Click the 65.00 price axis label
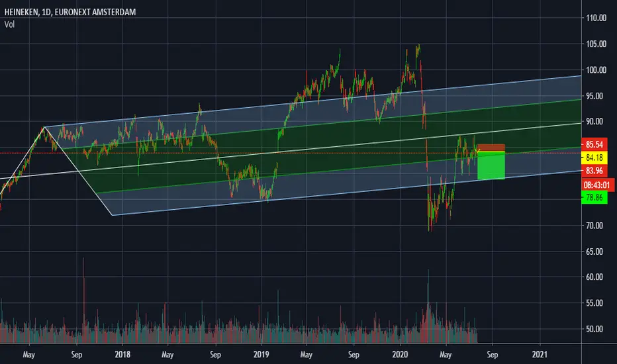Image resolution: width=617 pixels, height=364 pixels. [594, 251]
